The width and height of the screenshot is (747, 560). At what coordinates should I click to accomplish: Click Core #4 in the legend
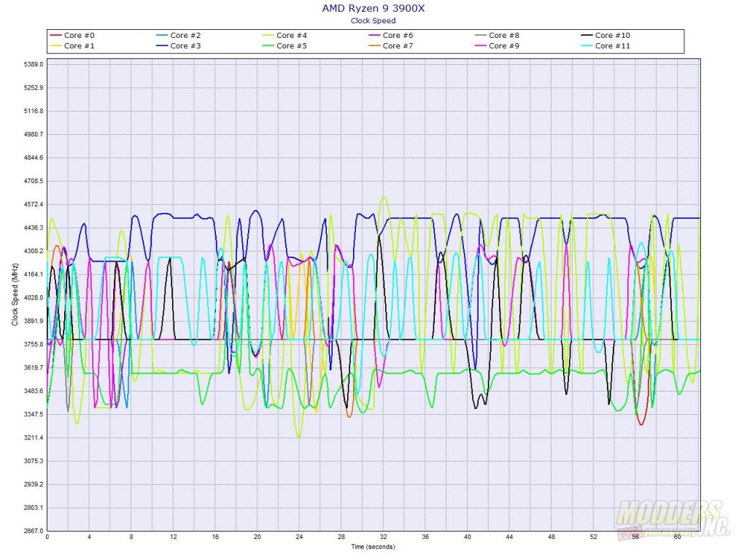285,35
